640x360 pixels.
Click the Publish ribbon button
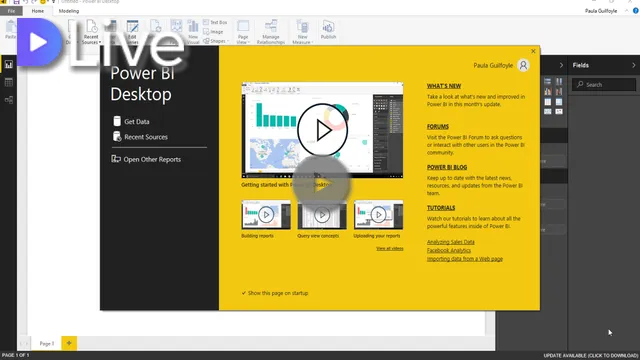[328, 30]
